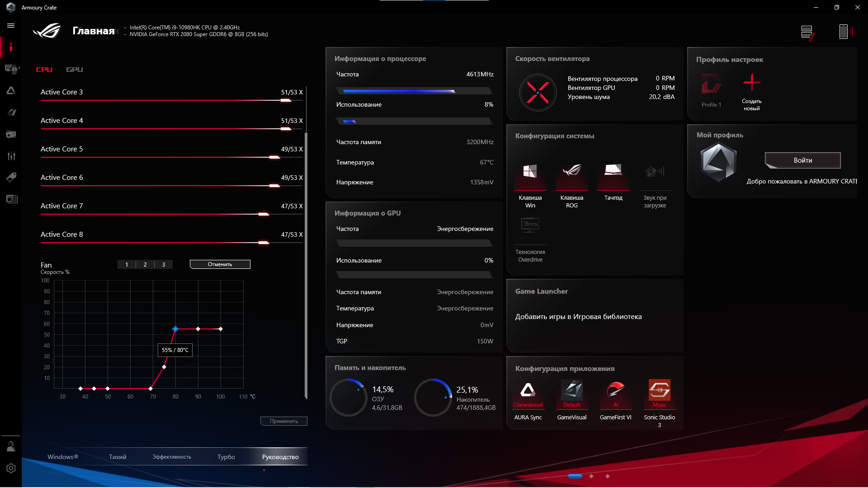Viewport: 868px width, 488px height.
Task: Click the Применить button
Action: 284,421
